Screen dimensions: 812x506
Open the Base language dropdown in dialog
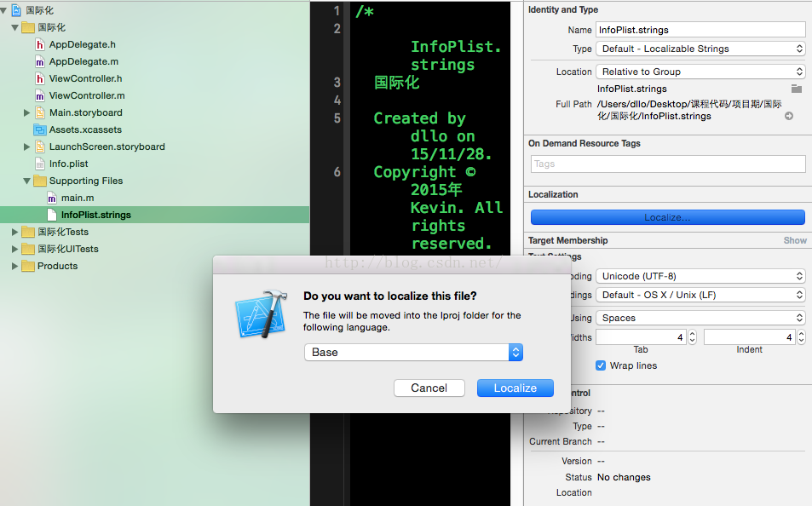click(413, 352)
